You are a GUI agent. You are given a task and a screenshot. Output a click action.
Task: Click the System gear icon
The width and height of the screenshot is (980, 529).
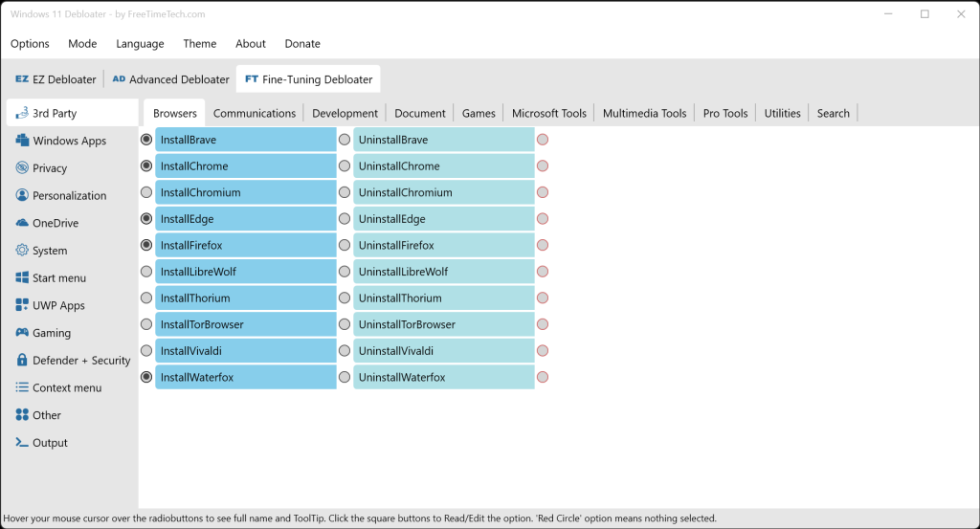tap(22, 251)
